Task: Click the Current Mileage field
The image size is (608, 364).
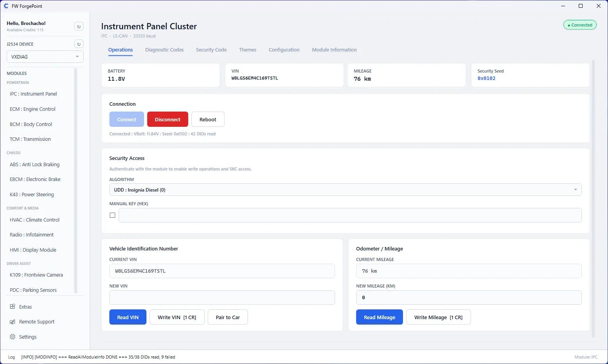Action: click(x=469, y=271)
